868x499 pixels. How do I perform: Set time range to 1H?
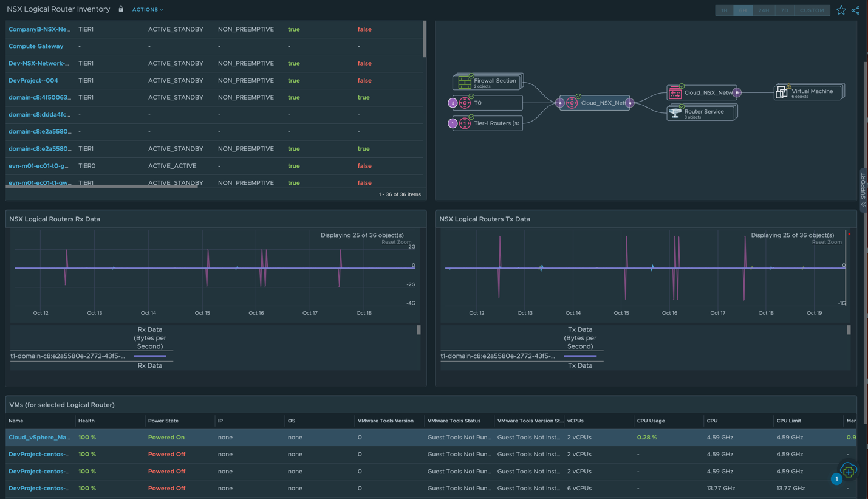(x=724, y=10)
